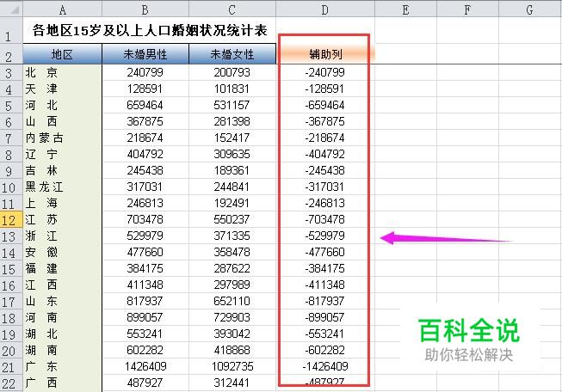Screen dimensions: 562x392
Task: Select row 3 header
Action: (11, 73)
